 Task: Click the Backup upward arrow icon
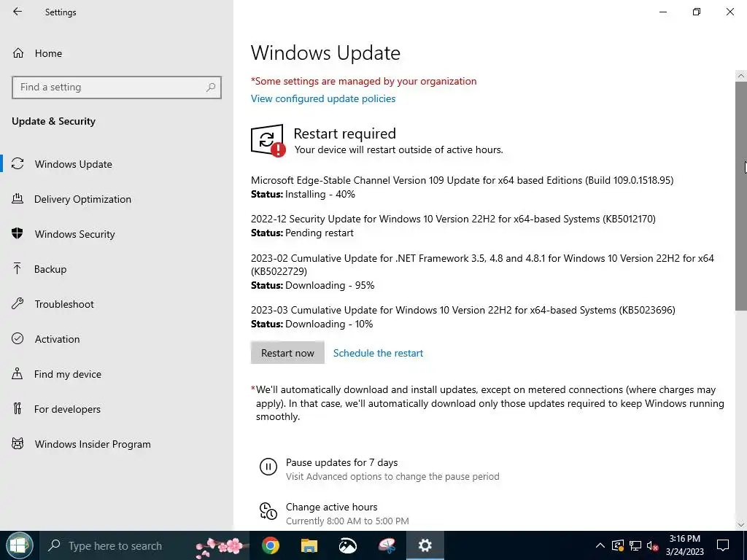coord(18,268)
